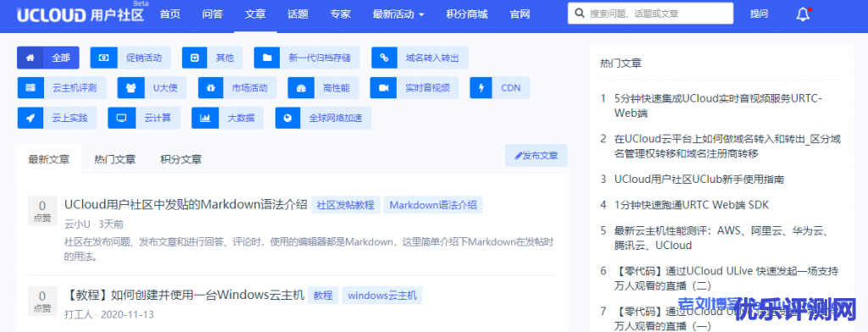Image resolution: width=868 pixels, height=332 pixels.
Task: Expand the 最新活动 dropdown menu
Action: pos(398,14)
